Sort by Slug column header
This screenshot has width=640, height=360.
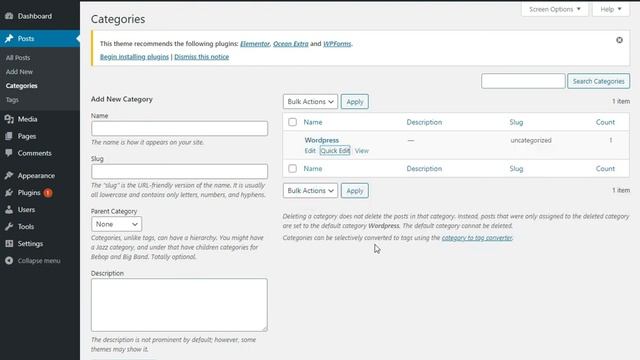pyautogui.click(x=516, y=122)
